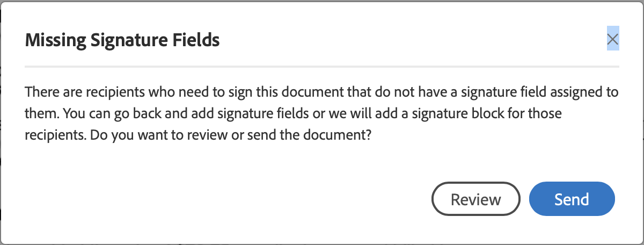Close the Missing Signature Fields dialog
The height and width of the screenshot is (245, 644).
[x=612, y=39]
